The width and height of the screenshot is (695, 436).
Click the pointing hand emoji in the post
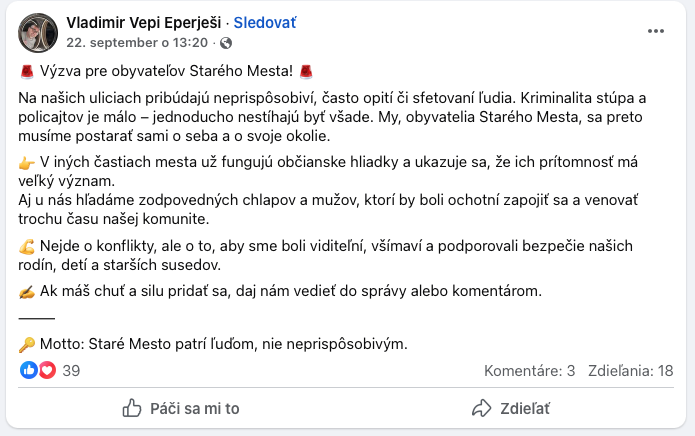[x=27, y=163]
